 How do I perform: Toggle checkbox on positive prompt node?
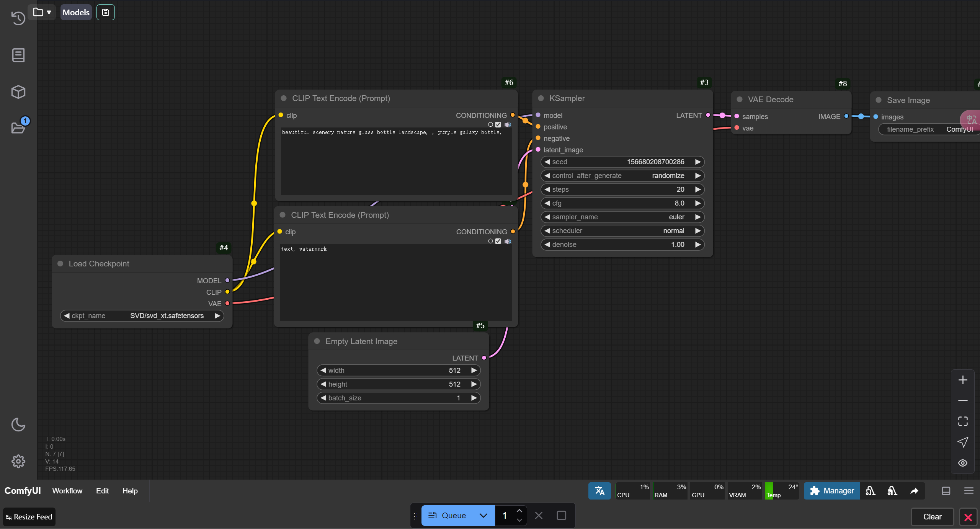point(498,124)
